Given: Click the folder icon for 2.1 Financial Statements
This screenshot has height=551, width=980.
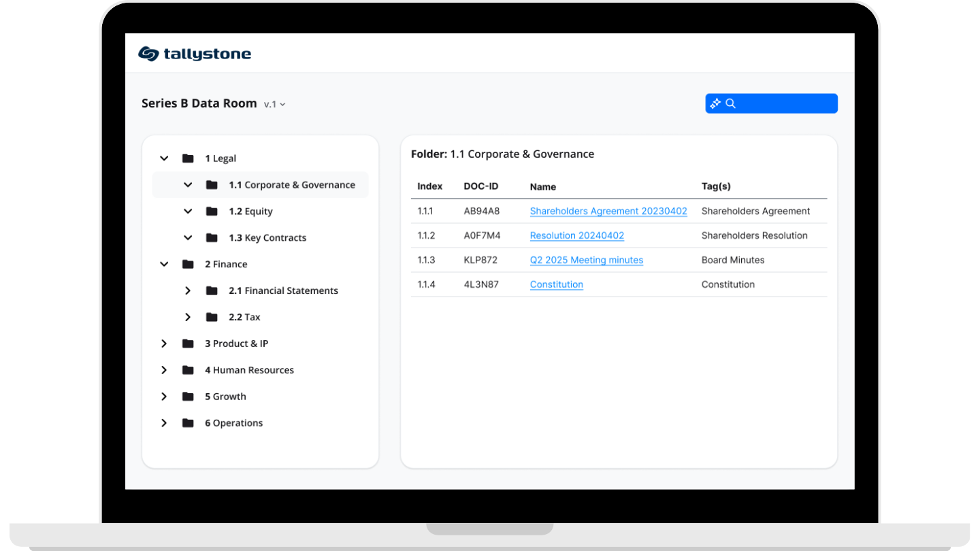Looking at the screenshot, I should [x=212, y=290].
